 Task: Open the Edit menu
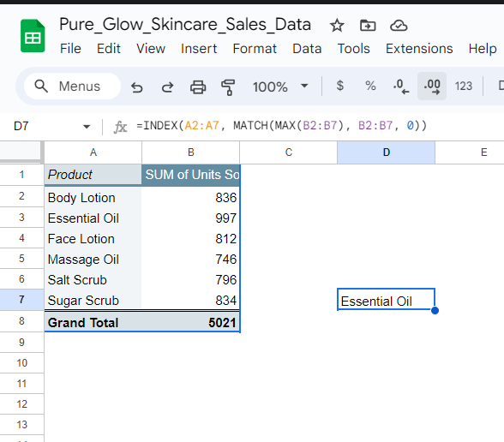click(109, 49)
